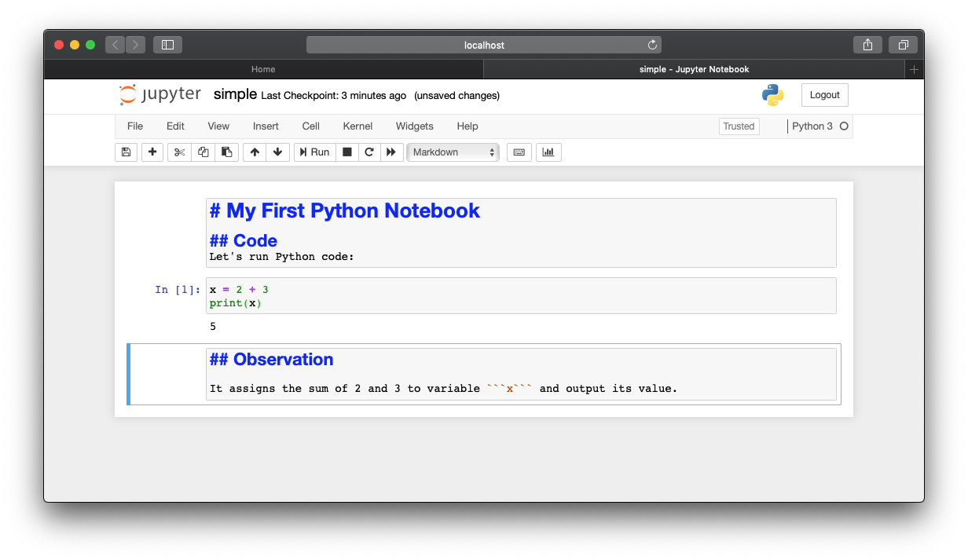Viewport: 968px width, 560px height.
Task: Click the output value '5'
Action: (213, 326)
